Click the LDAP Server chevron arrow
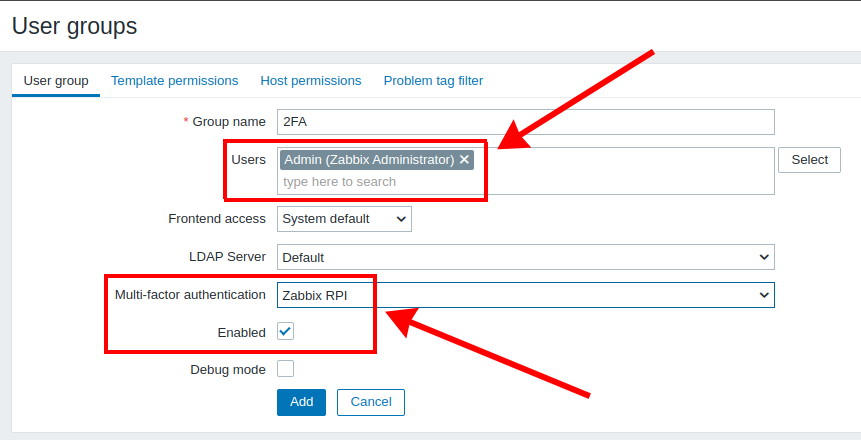The image size is (861, 440). [x=764, y=257]
